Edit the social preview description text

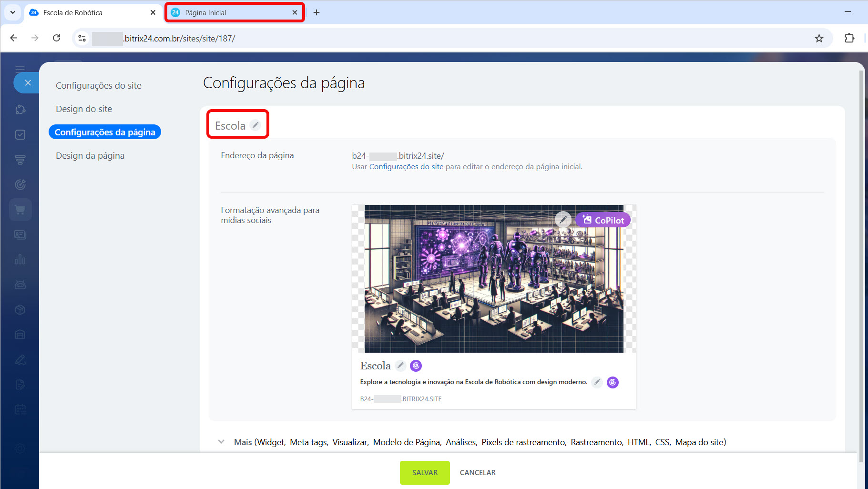point(597,382)
